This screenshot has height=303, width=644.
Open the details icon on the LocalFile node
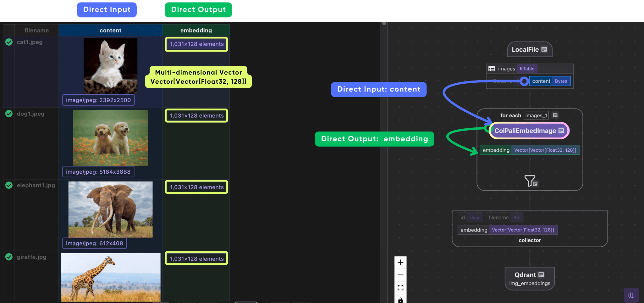point(544,49)
